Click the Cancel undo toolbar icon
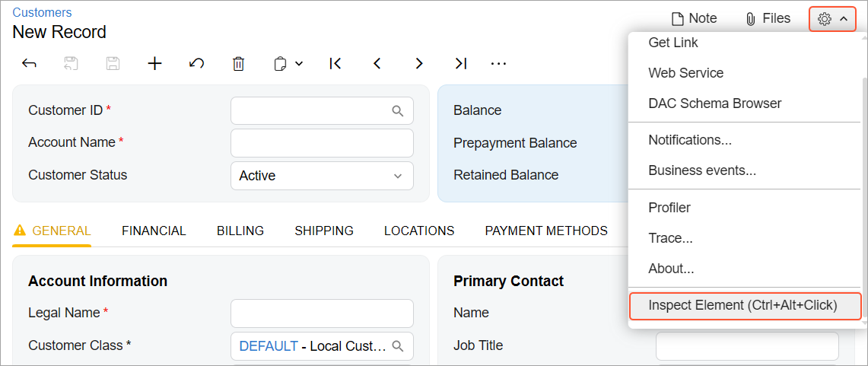The width and height of the screenshot is (868, 366). click(196, 64)
